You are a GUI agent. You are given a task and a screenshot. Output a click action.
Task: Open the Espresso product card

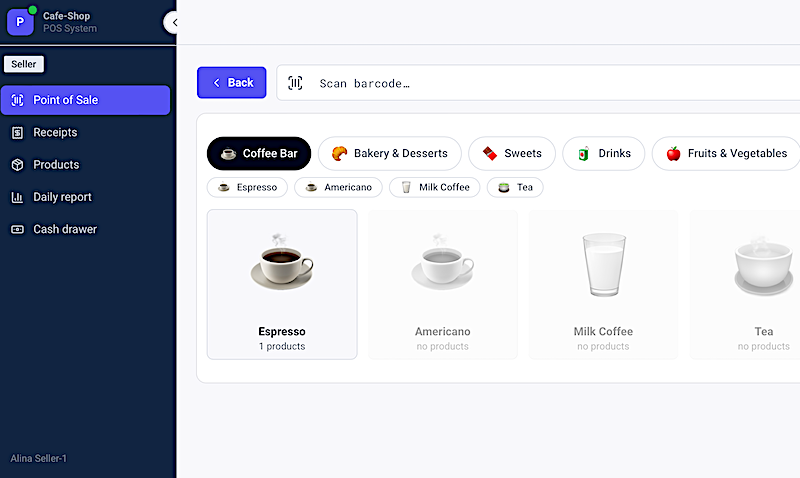tap(282, 285)
